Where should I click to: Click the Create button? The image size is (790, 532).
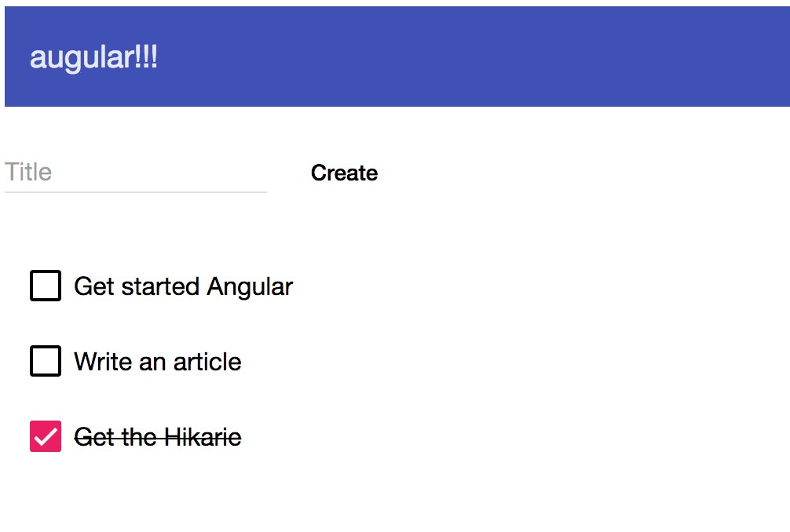[344, 173]
